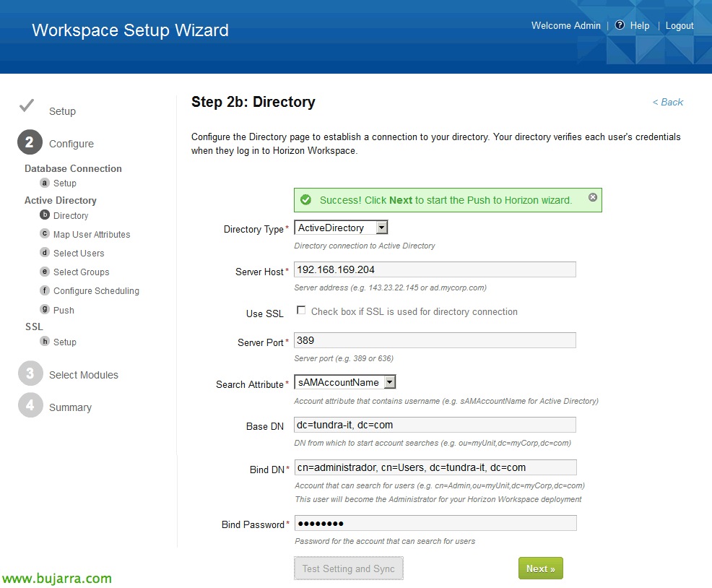Image resolution: width=712 pixels, height=588 pixels.
Task: Click the Next button
Action: (540, 568)
